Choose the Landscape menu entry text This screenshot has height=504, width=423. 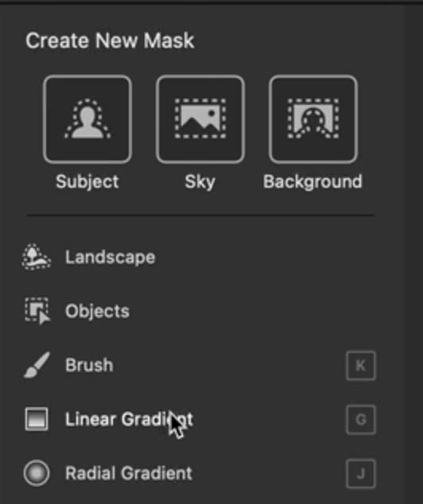(111, 258)
